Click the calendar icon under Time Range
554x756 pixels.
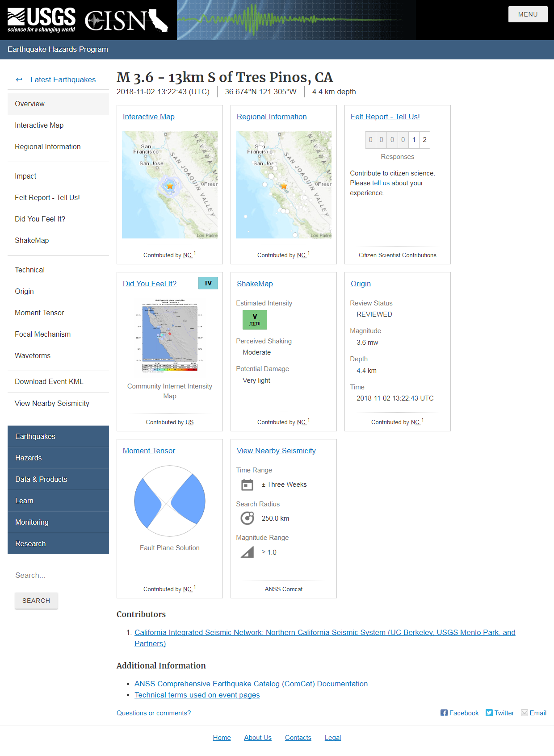(247, 485)
